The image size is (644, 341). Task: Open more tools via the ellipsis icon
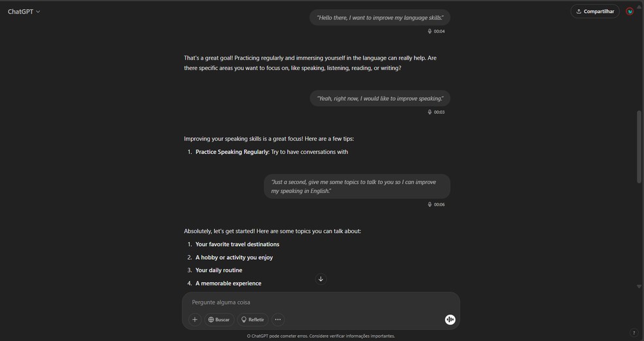pos(278,319)
